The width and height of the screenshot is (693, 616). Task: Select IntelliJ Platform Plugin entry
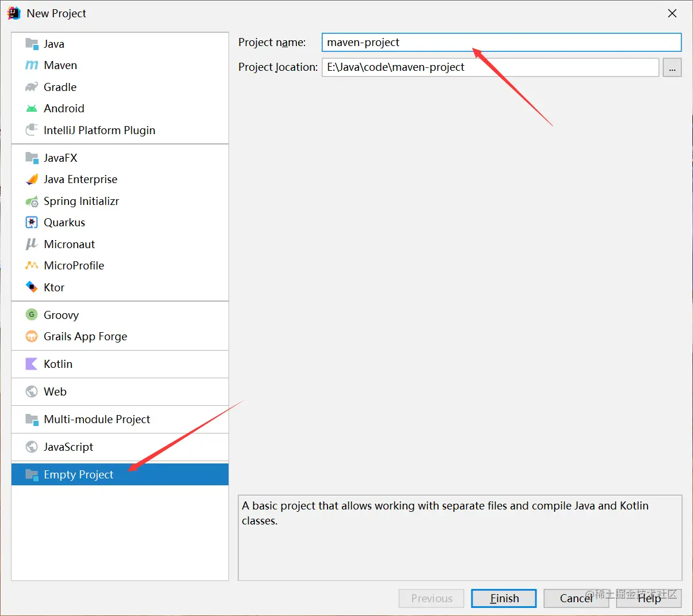pos(100,130)
